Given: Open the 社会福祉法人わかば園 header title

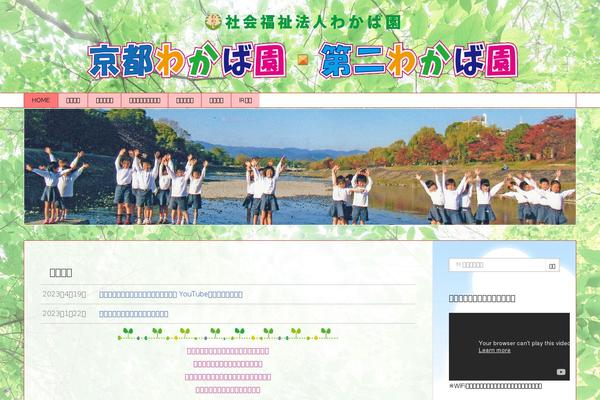Looking at the screenshot, I should [313, 22].
